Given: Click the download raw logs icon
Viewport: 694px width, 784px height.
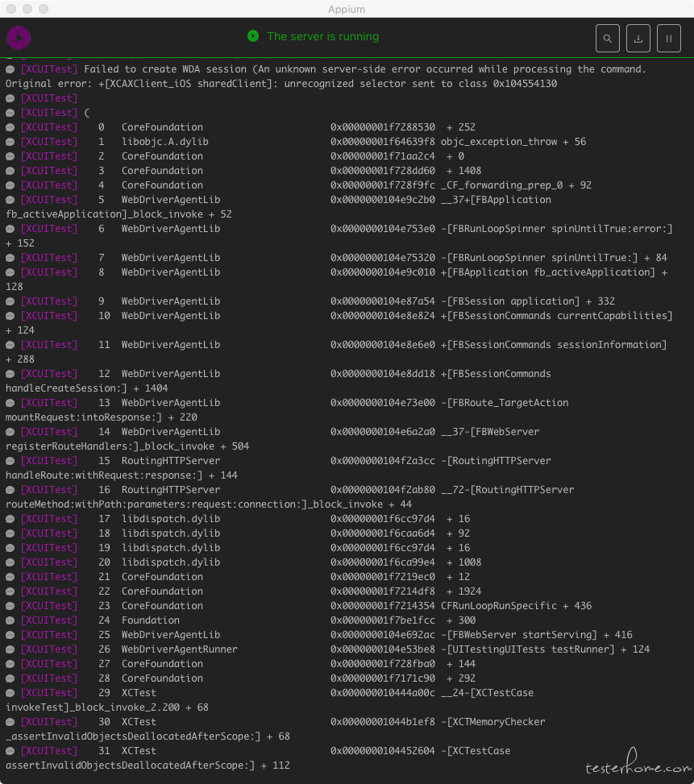Looking at the screenshot, I should 638,39.
